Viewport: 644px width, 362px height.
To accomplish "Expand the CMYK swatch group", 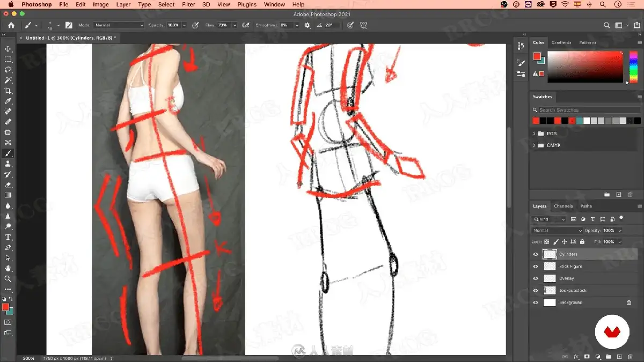I will click(534, 145).
